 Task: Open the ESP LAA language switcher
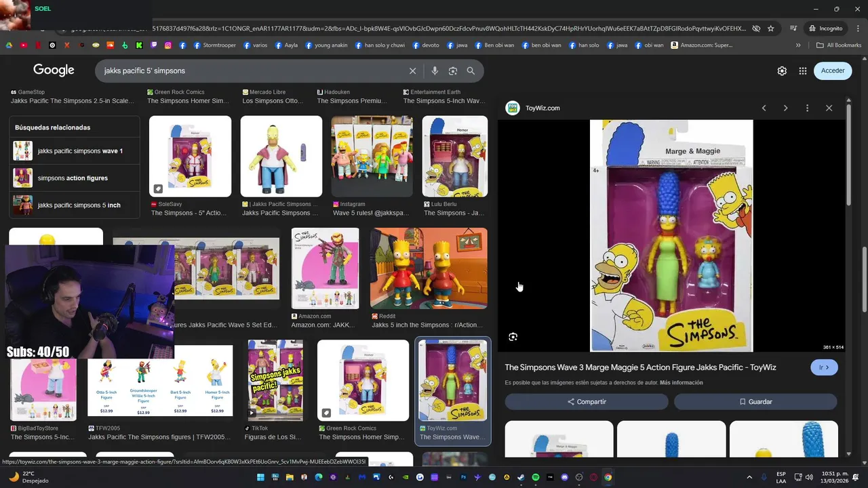tap(781, 477)
